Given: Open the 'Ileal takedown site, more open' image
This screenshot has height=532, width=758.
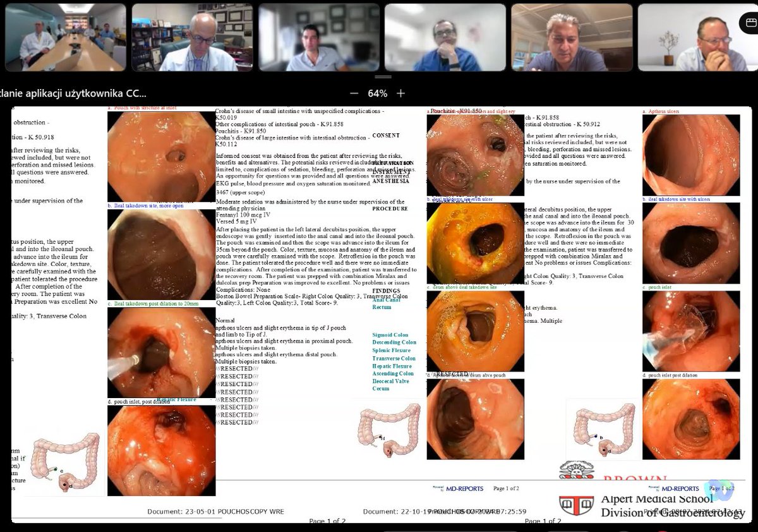Looking at the screenshot, I should (x=161, y=254).
